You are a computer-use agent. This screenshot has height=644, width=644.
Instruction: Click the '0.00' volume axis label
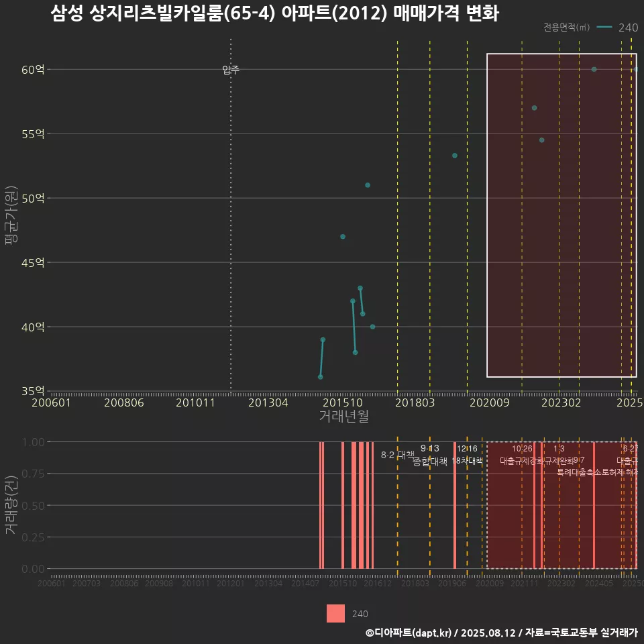34,569
